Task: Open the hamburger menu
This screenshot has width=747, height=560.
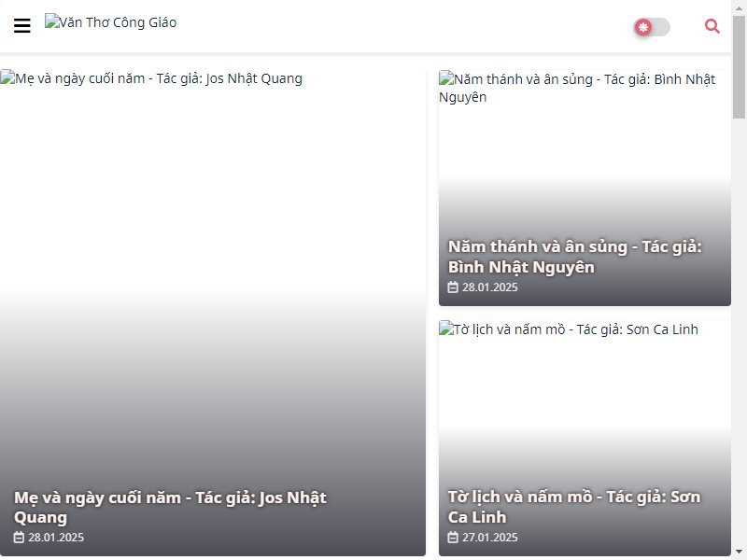Action: click(x=21, y=26)
